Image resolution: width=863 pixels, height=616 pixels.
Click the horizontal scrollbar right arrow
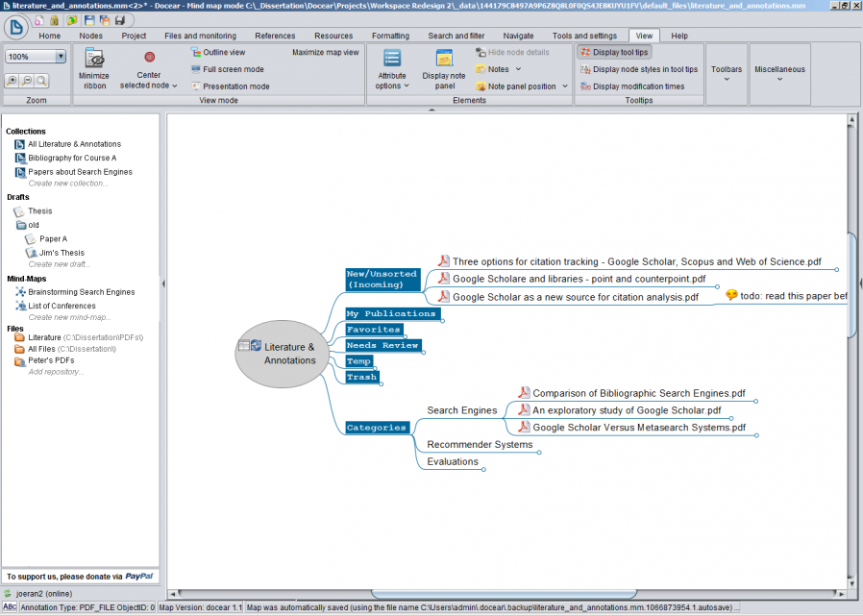pyautogui.click(x=841, y=594)
